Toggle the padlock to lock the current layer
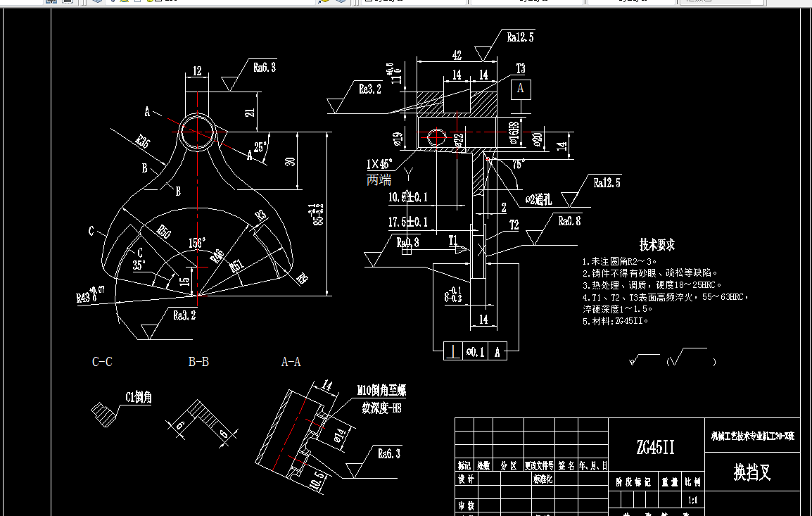The image size is (812, 516). point(148,3)
